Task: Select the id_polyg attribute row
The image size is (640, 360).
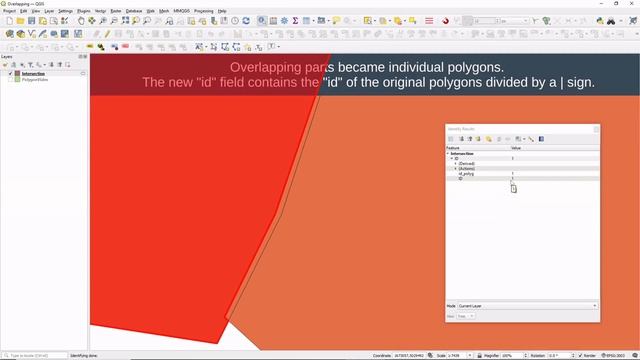Action: [523, 173]
